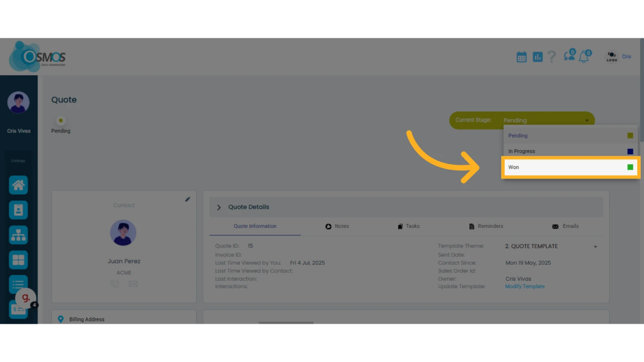Click the Quote ID value 15
The image size is (644, 362).
[x=250, y=246]
